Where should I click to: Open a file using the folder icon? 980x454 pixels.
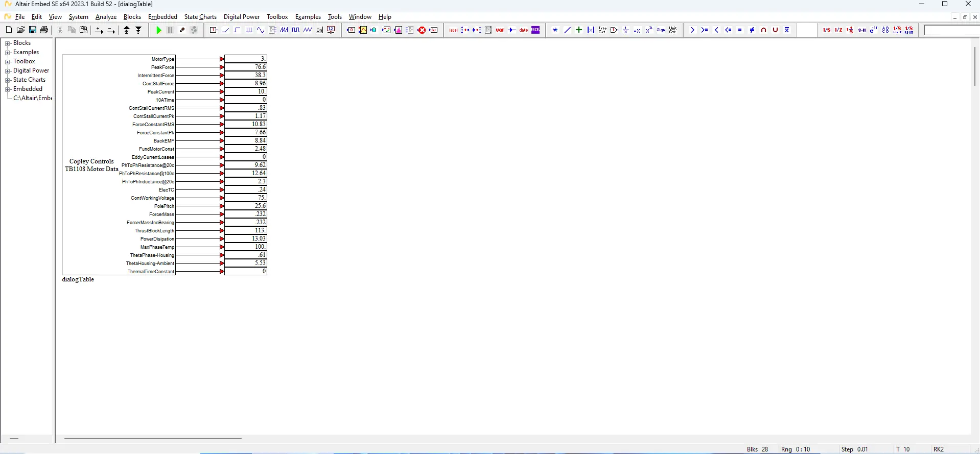point(20,30)
